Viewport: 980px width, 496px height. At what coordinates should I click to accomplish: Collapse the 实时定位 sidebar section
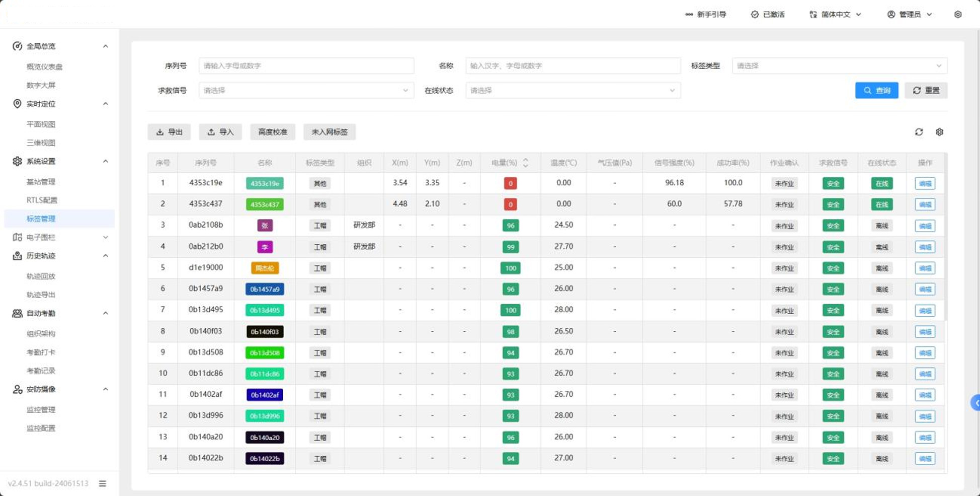[105, 104]
